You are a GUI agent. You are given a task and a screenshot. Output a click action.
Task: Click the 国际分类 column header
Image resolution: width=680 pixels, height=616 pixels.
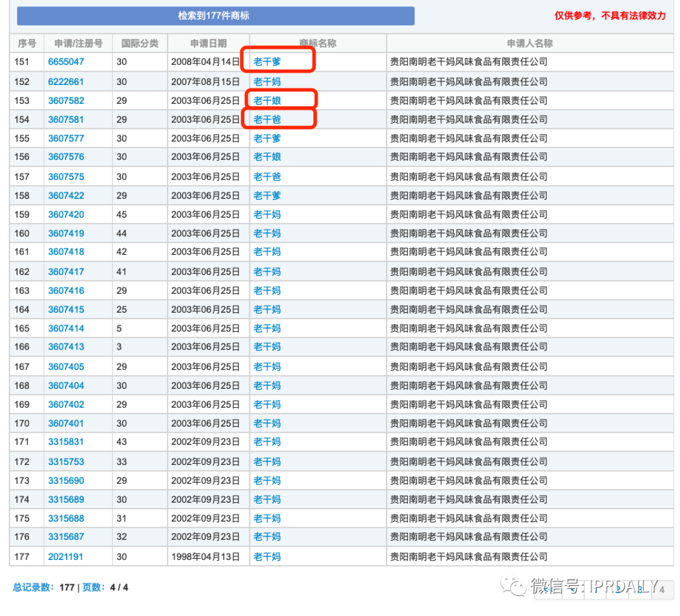(x=140, y=43)
